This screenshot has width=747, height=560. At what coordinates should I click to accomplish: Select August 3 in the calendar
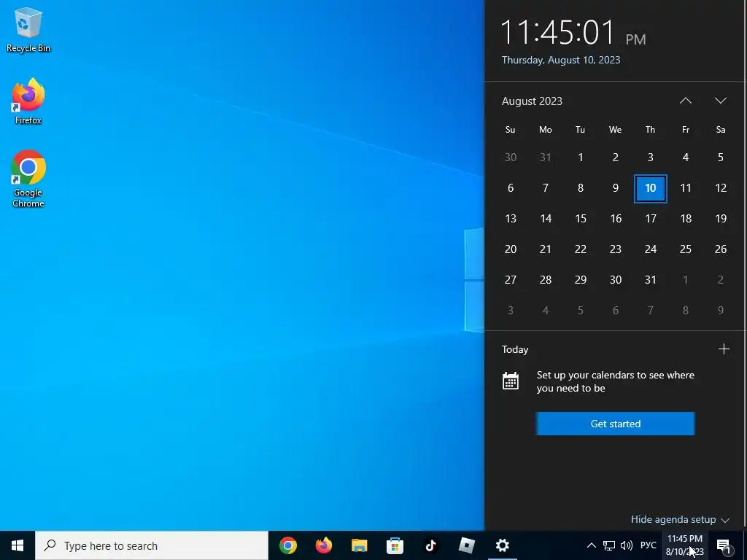coord(650,157)
